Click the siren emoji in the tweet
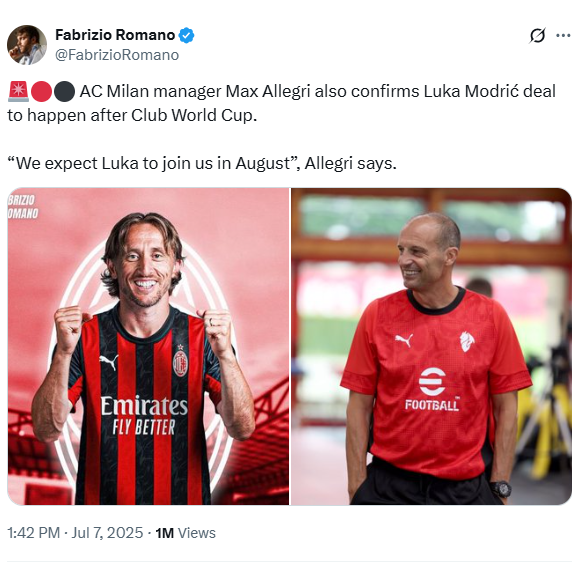Image resolution: width=572 pixels, height=563 pixels. 18,91
